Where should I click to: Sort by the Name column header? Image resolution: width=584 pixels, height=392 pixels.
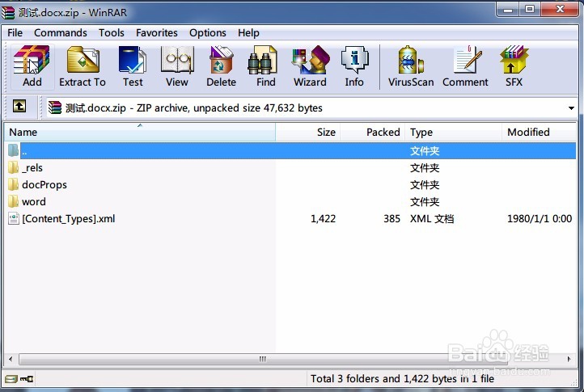(x=140, y=133)
